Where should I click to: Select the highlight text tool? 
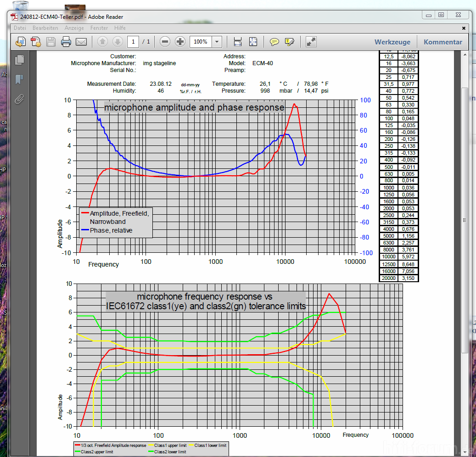coord(290,42)
